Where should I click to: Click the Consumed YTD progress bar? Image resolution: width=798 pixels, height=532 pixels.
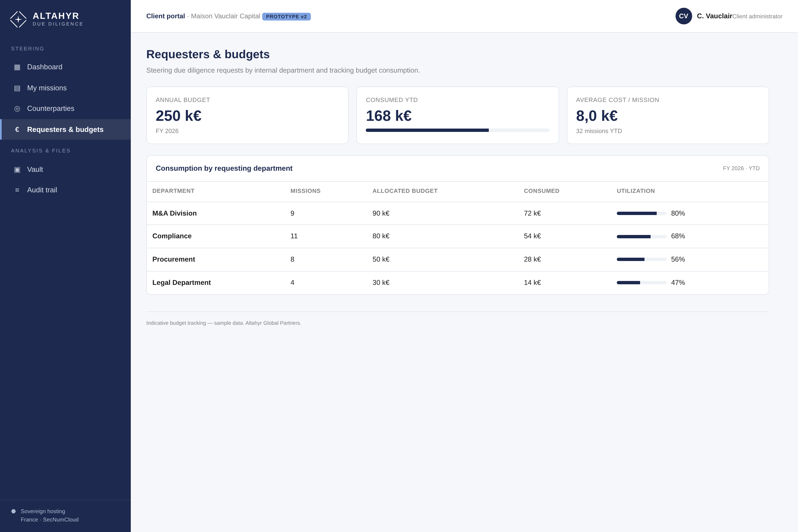(x=457, y=130)
